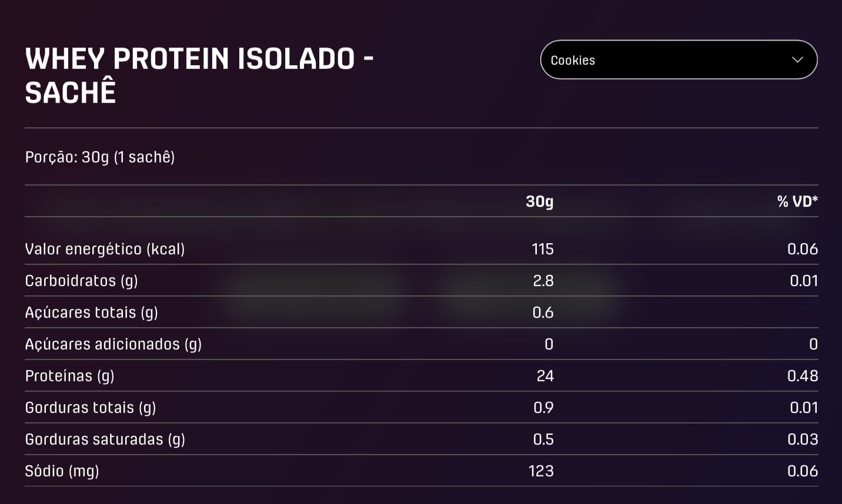Open the Cookies flavor dropdown

coord(678,60)
